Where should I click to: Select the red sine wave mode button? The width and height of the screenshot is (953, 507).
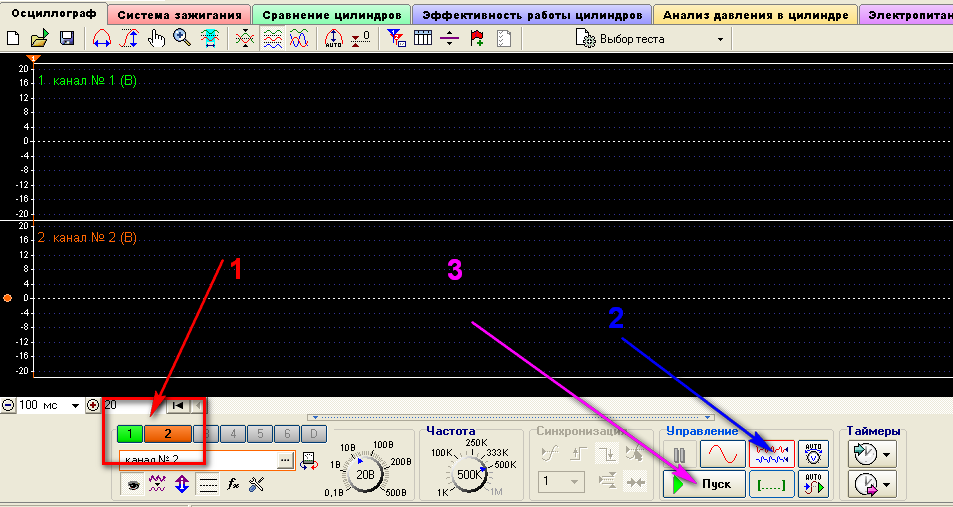(722, 454)
